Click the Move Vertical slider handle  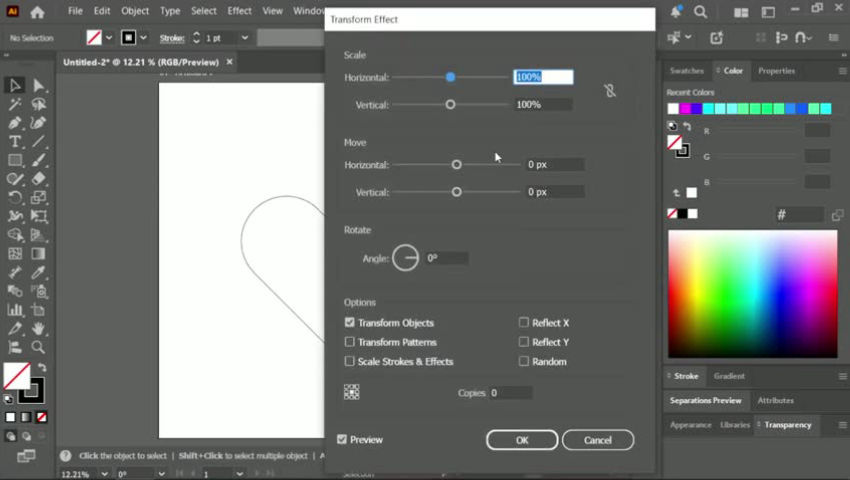[x=456, y=191]
